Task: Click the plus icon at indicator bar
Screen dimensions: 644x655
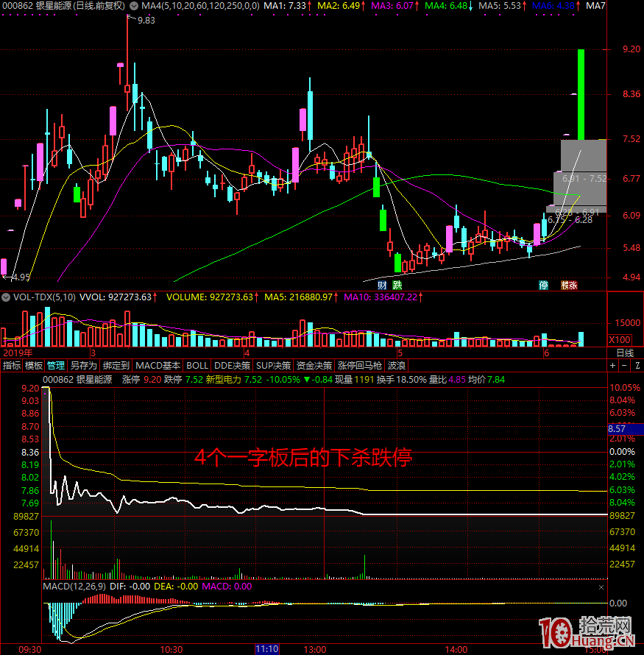Action: pyautogui.click(x=612, y=366)
